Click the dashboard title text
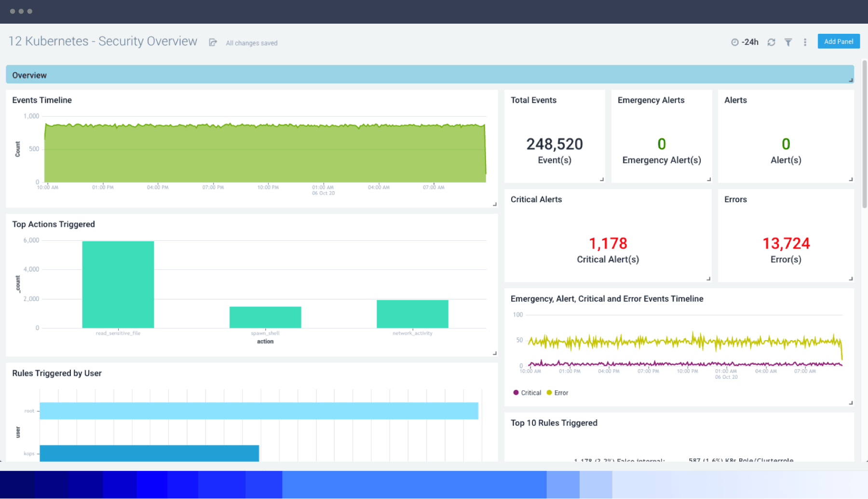The height and width of the screenshot is (499, 868). (103, 42)
